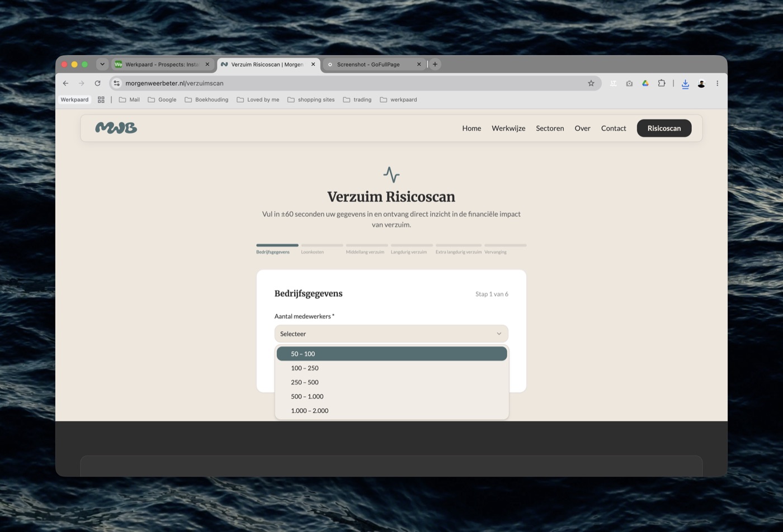This screenshot has height=532, width=783.
Task: Open the Aantal medewerkers Selecteer dropdown
Action: 391,334
